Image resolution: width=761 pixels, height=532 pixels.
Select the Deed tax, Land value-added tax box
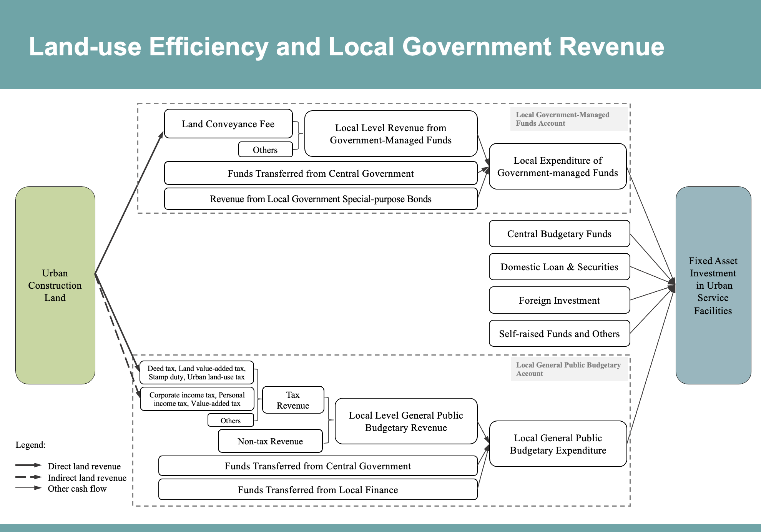197,372
